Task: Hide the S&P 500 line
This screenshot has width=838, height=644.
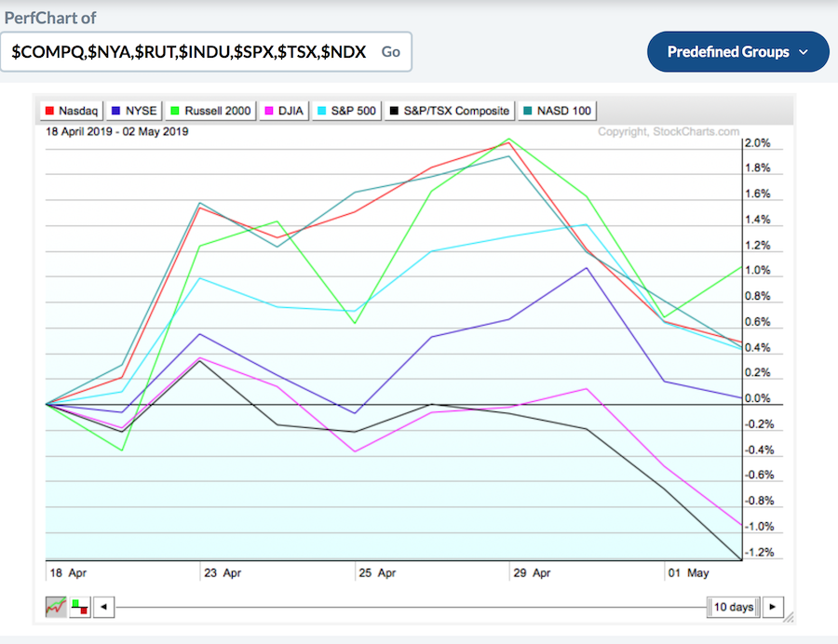Action: tap(347, 111)
